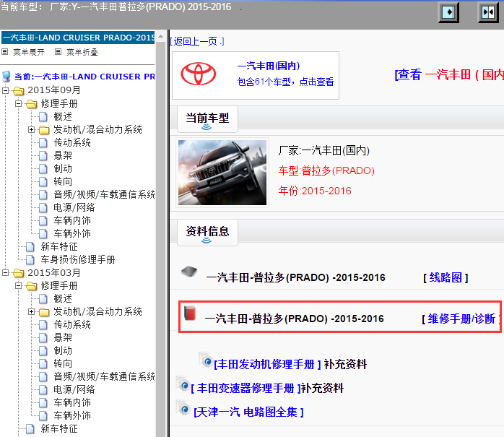504x437 pixels.
Task: Open 制动 under 2015年03月
Action: (x=63, y=350)
